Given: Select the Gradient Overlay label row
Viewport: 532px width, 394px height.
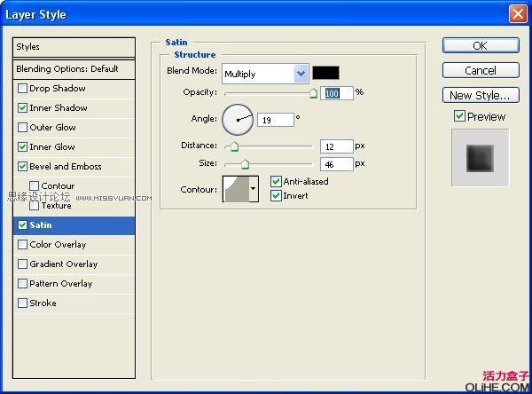Looking at the screenshot, I should (74, 264).
